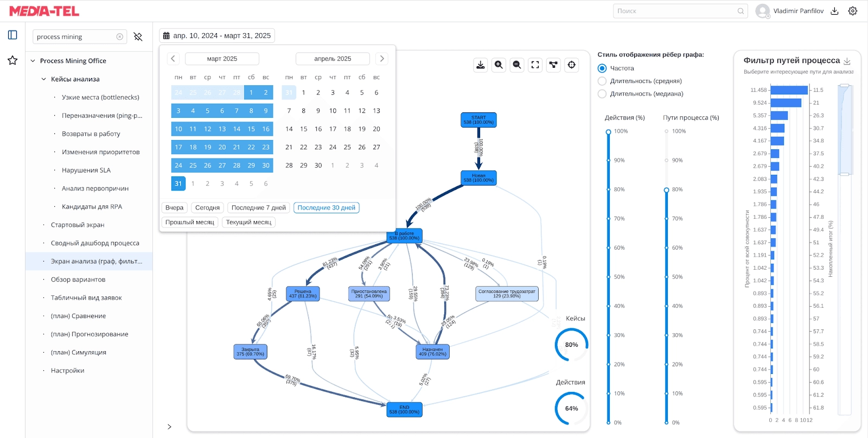Go to next month in calendar
This screenshot has width=868, height=438.
[382, 59]
